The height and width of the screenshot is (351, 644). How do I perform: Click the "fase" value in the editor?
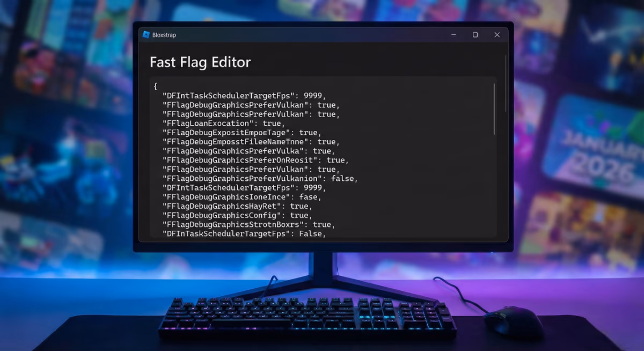[309, 197]
